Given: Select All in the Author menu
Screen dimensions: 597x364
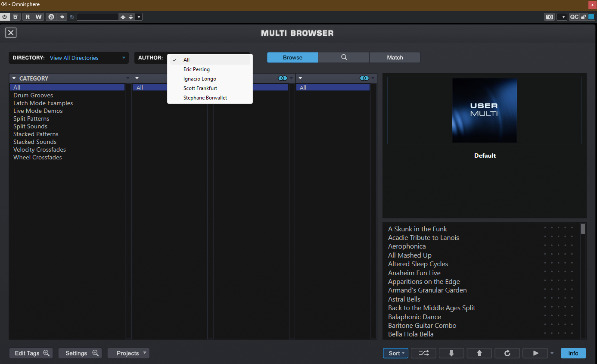Looking at the screenshot, I should point(210,60).
